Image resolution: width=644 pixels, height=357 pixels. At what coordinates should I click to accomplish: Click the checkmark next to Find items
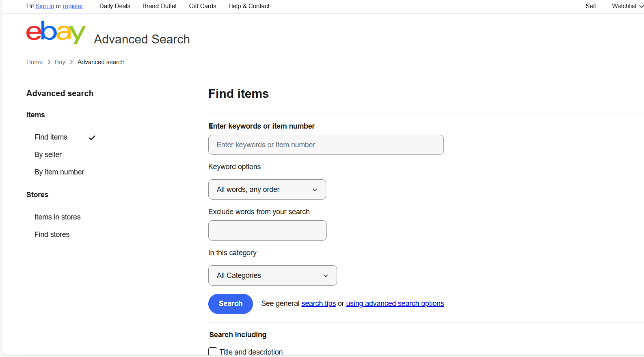tap(92, 138)
